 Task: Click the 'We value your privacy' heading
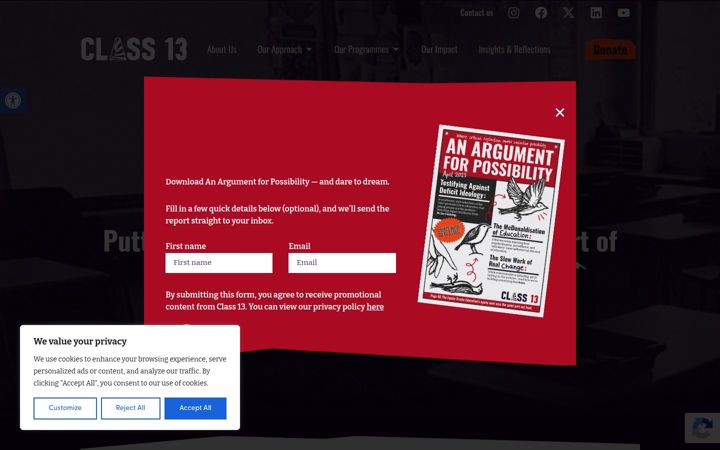80,342
